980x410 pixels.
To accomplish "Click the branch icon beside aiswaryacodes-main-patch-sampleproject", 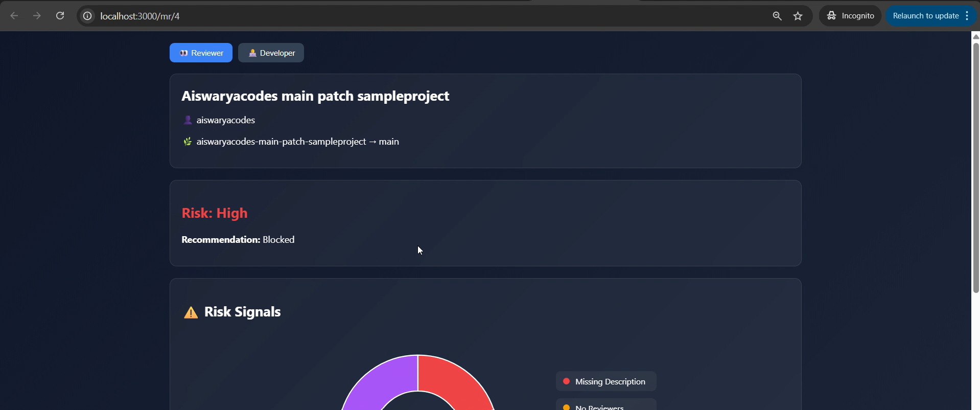I will coord(188,142).
